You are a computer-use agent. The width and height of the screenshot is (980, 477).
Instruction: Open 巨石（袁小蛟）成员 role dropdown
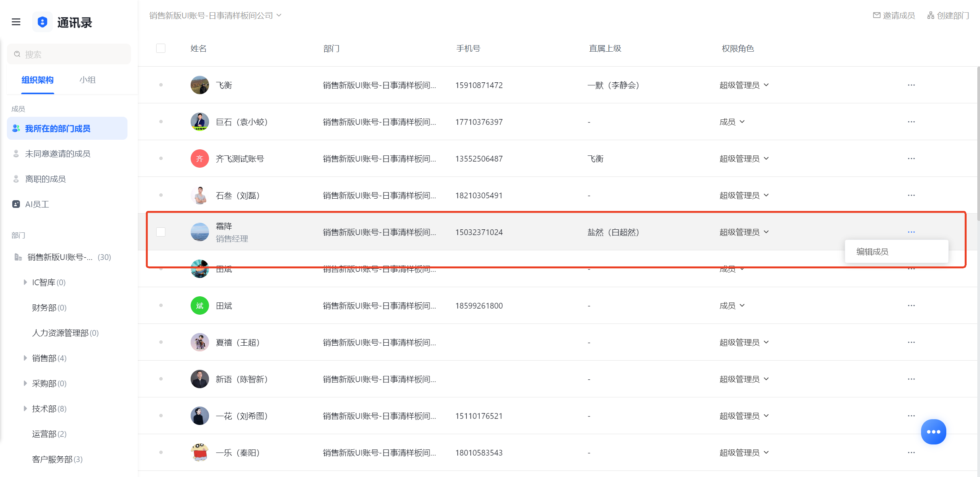[x=732, y=122]
